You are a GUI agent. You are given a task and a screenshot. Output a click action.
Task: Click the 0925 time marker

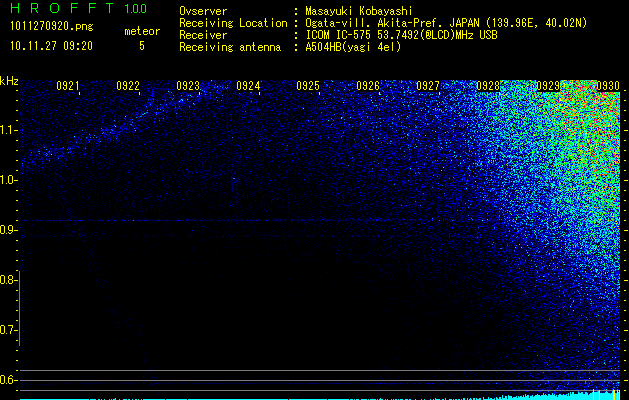click(308, 85)
